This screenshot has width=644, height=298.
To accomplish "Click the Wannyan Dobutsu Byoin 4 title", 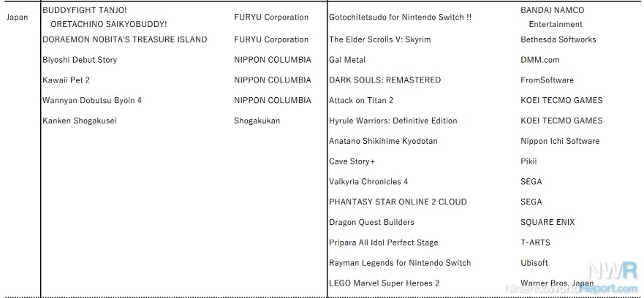I will point(92,100).
